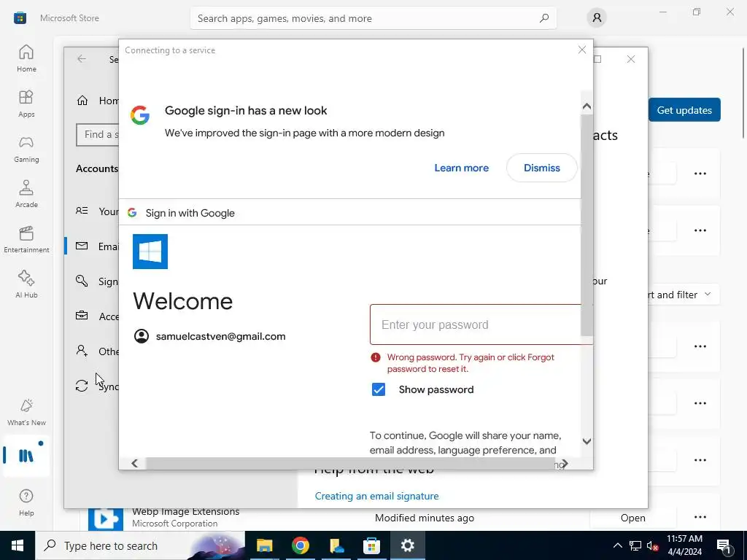
Task: Open AI Hub in Store sidebar
Action: click(26, 284)
